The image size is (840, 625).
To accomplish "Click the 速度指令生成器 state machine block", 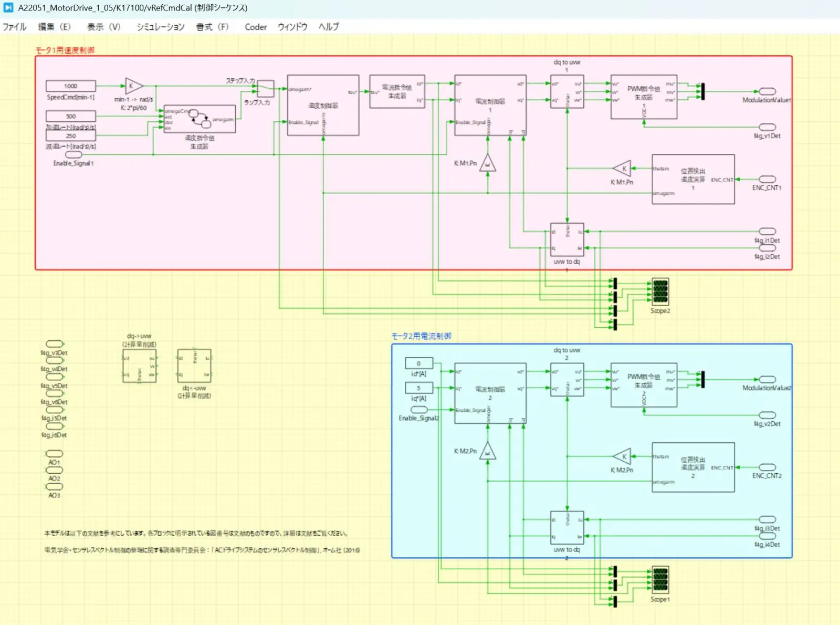I will (199, 119).
